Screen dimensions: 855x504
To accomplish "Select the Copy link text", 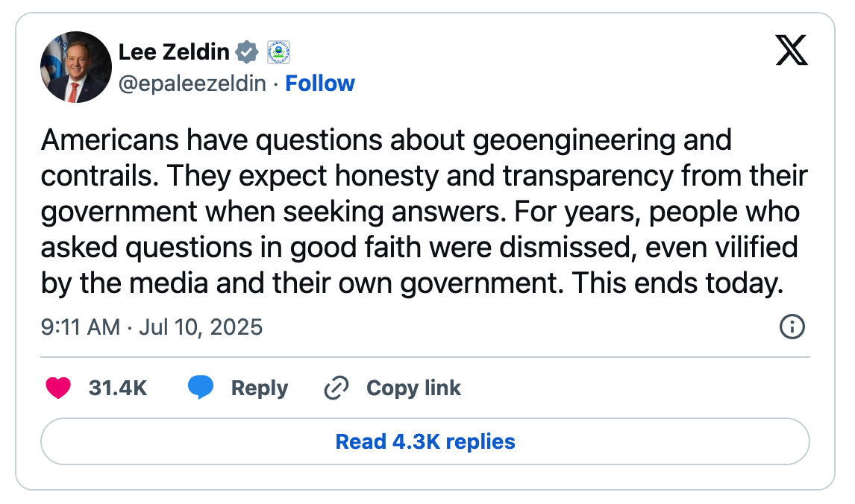I will tap(413, 388).
